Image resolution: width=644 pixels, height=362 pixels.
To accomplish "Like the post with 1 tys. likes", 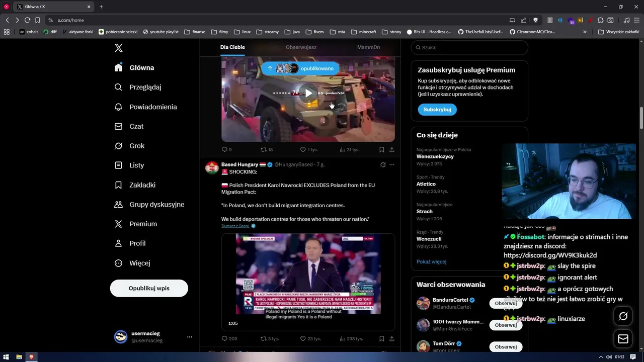I will (x=309, y=149).
